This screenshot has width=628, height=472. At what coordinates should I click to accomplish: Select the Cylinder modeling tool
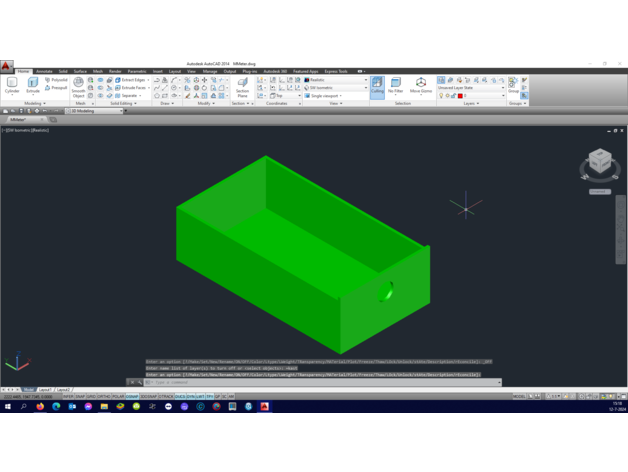pos(12,86)
